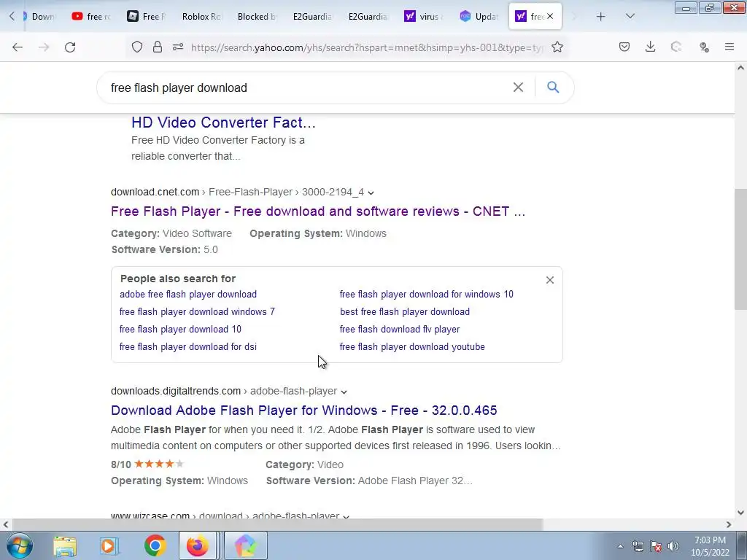Viewport: 747px width, 560px height.
Task: Click horizontal scrollbar right arrow
Action: [x=729, y=524]
